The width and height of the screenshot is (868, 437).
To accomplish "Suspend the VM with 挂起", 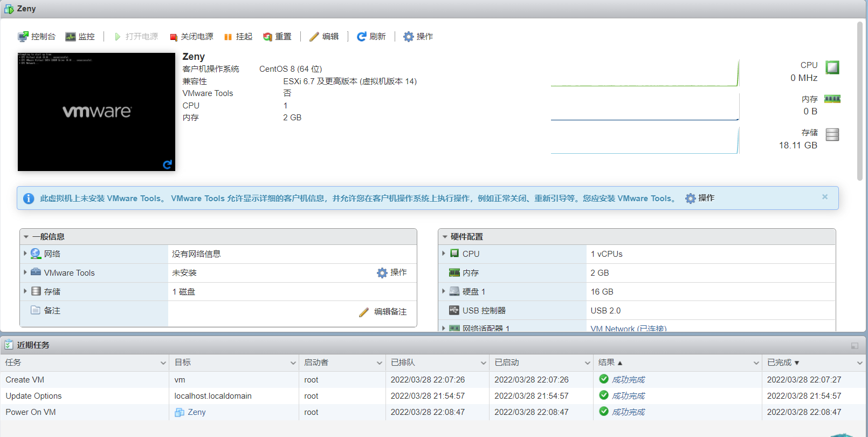I will coord(238,37).
